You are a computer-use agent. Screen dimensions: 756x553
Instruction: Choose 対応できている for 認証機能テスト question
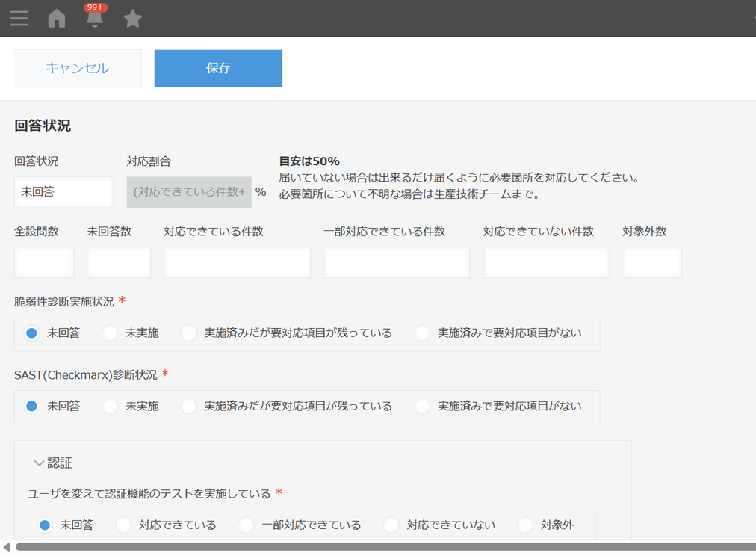[x=124, y=525]
